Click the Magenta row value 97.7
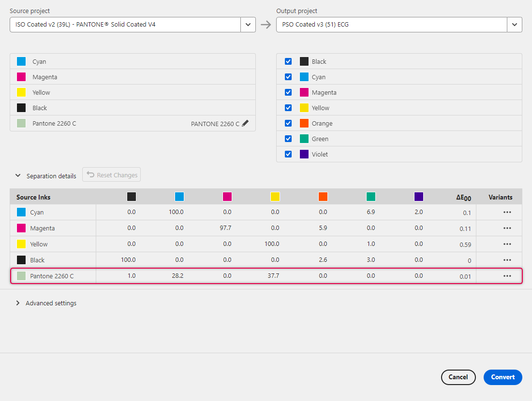 pyautogui.click(x=225, y=228)
